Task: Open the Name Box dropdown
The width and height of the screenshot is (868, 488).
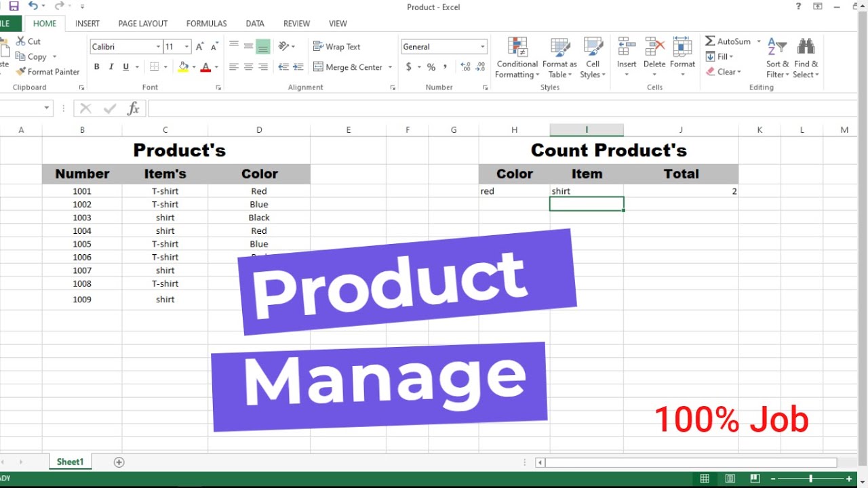Action: [x=47, y=108]
